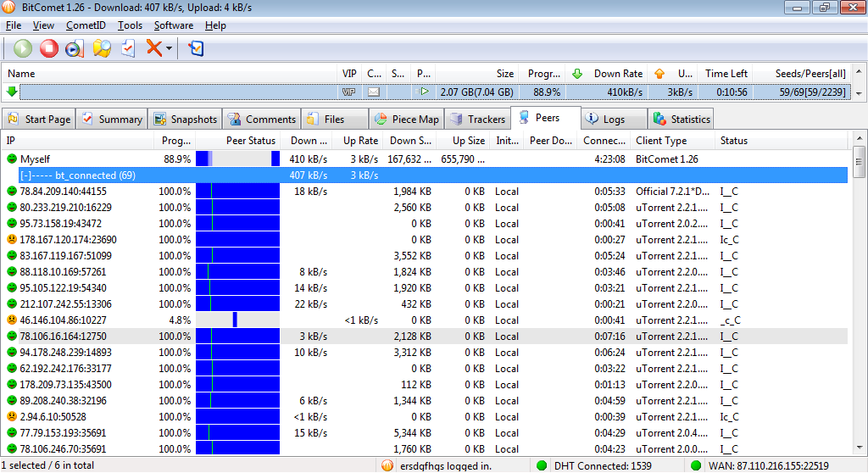Switch to the Trackers tab
Viewport: 868px width, 473px height.
(x=478, y=120)
